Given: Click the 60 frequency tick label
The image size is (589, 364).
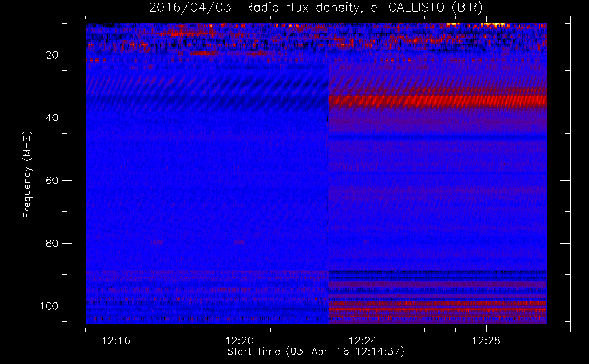Looking at the screenshot, I should point(52,181).
